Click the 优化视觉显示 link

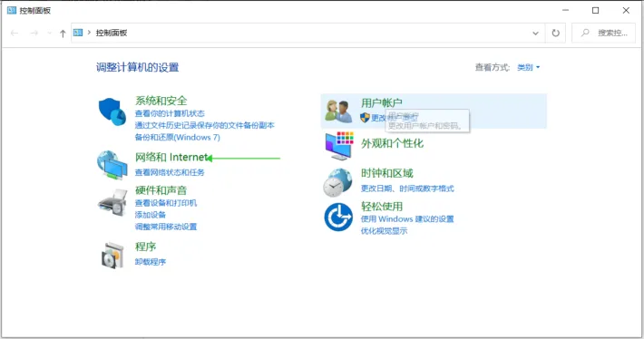(x=384, y=230)
